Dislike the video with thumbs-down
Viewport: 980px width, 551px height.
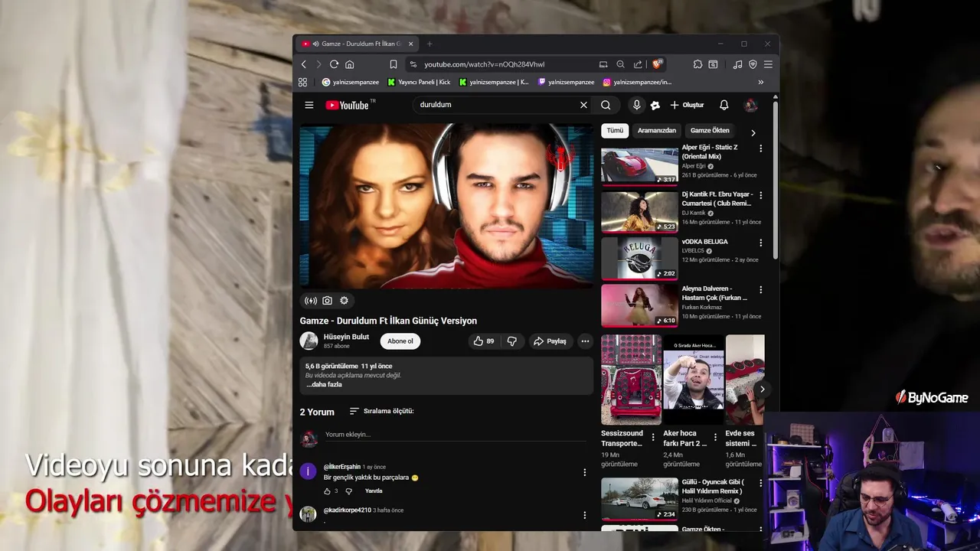point(511,341)
